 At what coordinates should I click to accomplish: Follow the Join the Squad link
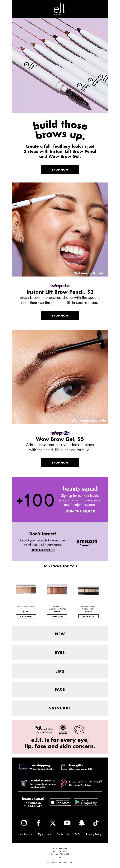pos(80,511)
